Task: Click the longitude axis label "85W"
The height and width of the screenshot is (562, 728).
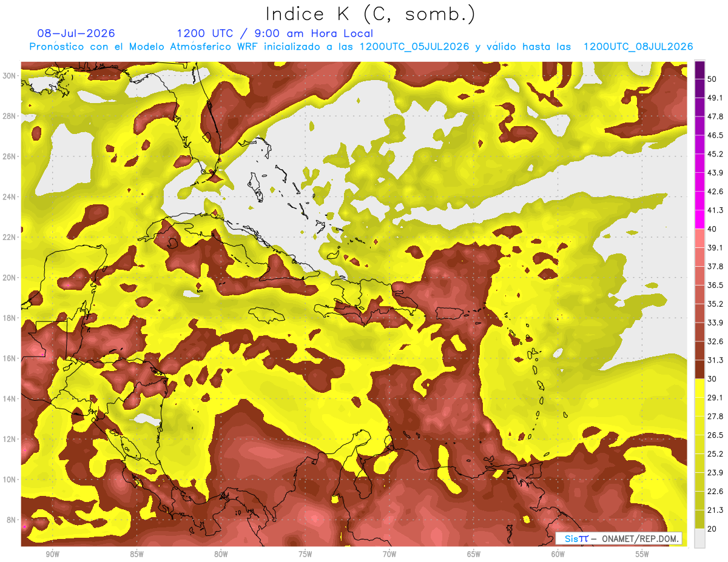Action: click(136, 554)
